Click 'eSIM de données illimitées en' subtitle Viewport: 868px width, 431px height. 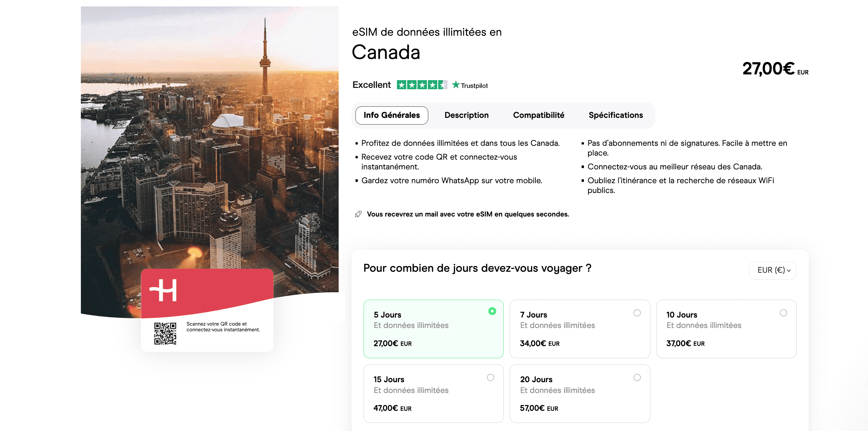pyautogui.click(x=427, y=32)
